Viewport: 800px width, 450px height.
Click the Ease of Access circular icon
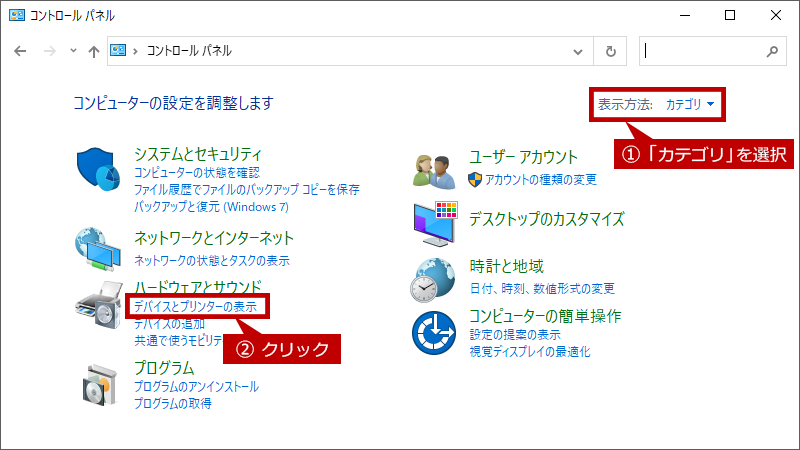pos(434,333)
